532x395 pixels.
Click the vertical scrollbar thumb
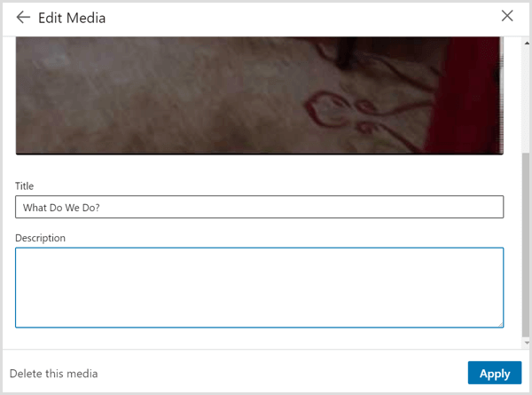526,244
